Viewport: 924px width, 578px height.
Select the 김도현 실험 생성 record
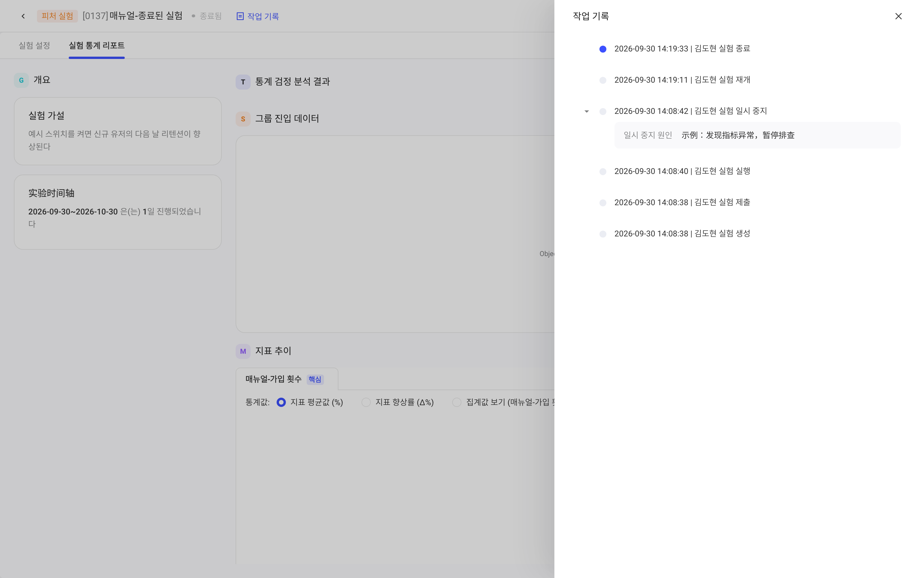pyautogui.click(x=682, y=234)
